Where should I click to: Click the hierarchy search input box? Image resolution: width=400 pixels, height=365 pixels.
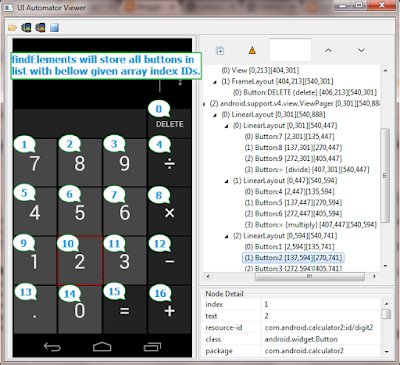pos(290,50)
